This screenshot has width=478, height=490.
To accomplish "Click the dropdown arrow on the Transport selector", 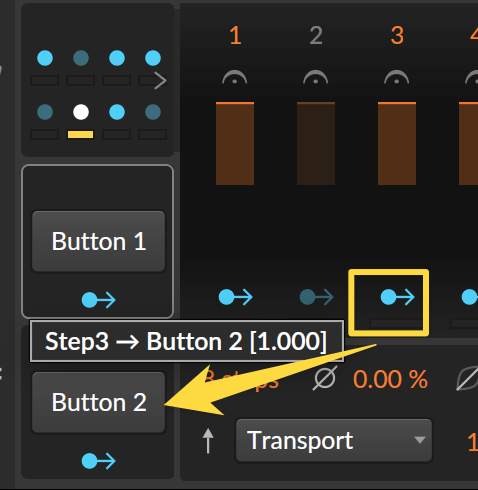I will pyautogui.click(x=420, y=440).
